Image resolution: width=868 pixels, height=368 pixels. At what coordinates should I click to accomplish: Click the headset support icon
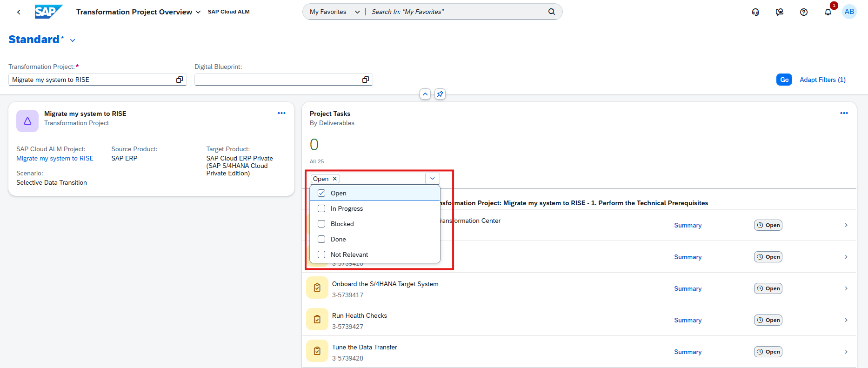click(755, 12)
